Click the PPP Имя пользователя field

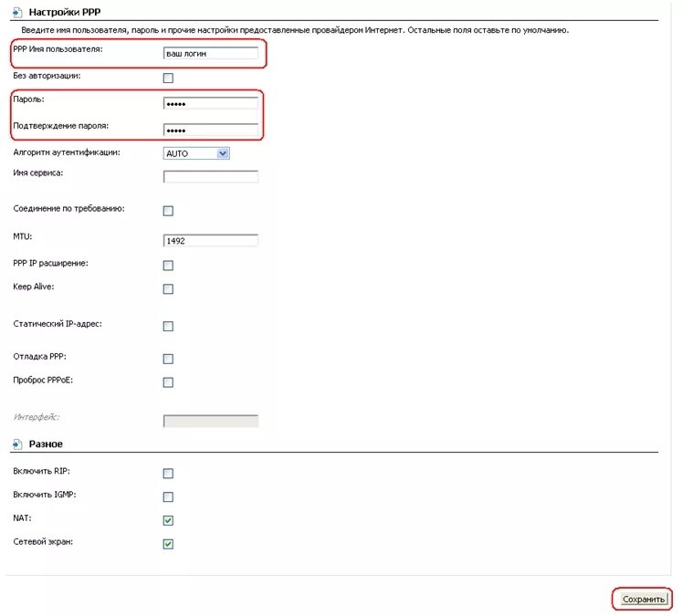coord(211,54)
